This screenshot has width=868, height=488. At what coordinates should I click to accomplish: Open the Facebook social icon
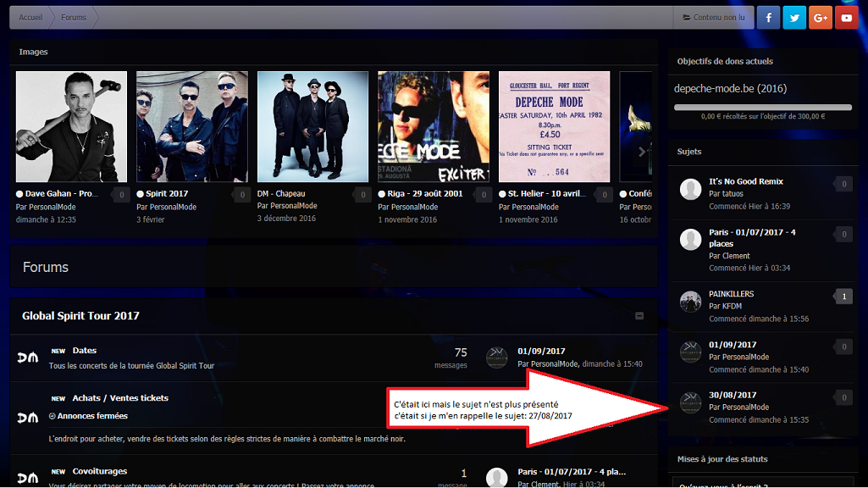click(x=768, y=18)
